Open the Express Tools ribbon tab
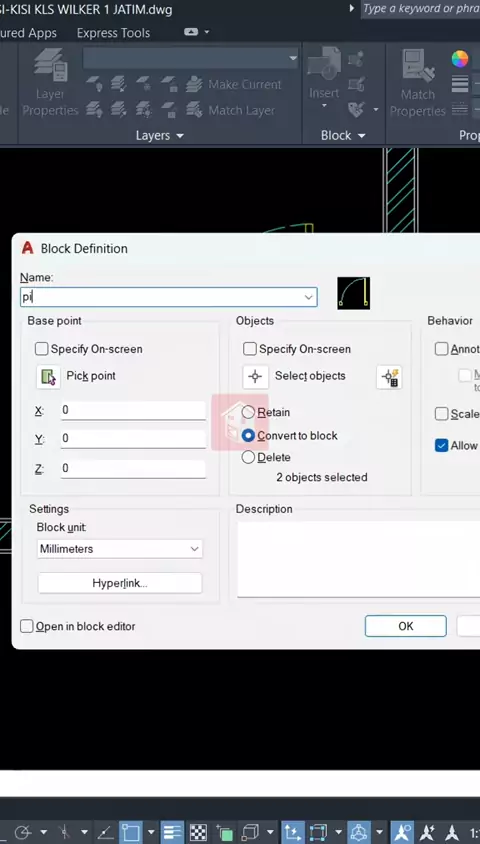 (113, 33)
